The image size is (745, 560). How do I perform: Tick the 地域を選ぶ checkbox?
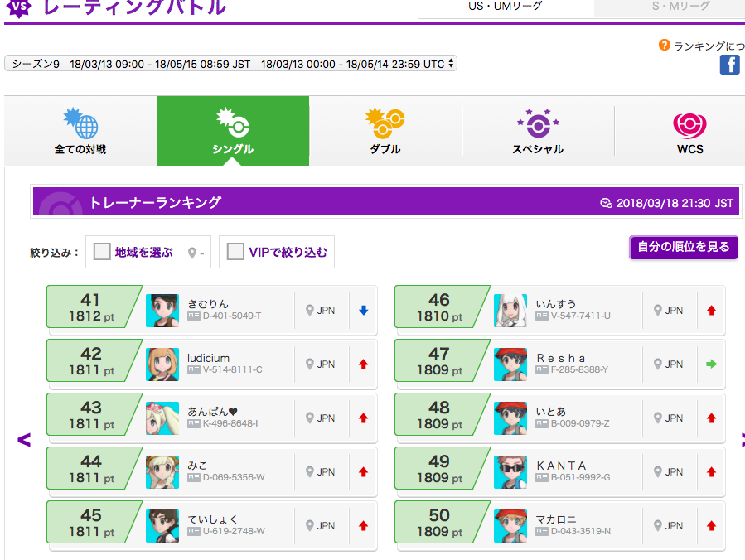(x=102, y=252)
